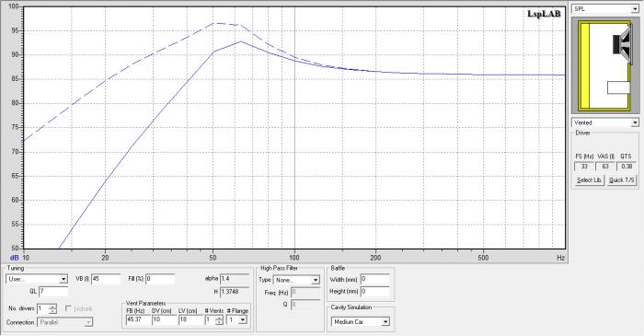This screenshot has height=336, width=644.
Task: Increase the No. drivers stepper
Action: click(x=52, y=307)
